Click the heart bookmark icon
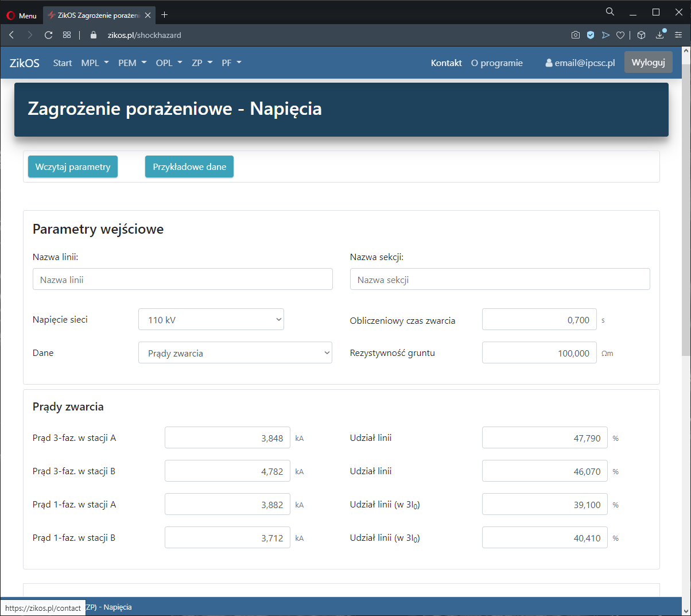Image resolution: width=691 pixels, height=616 pixels. coord(620,35)
